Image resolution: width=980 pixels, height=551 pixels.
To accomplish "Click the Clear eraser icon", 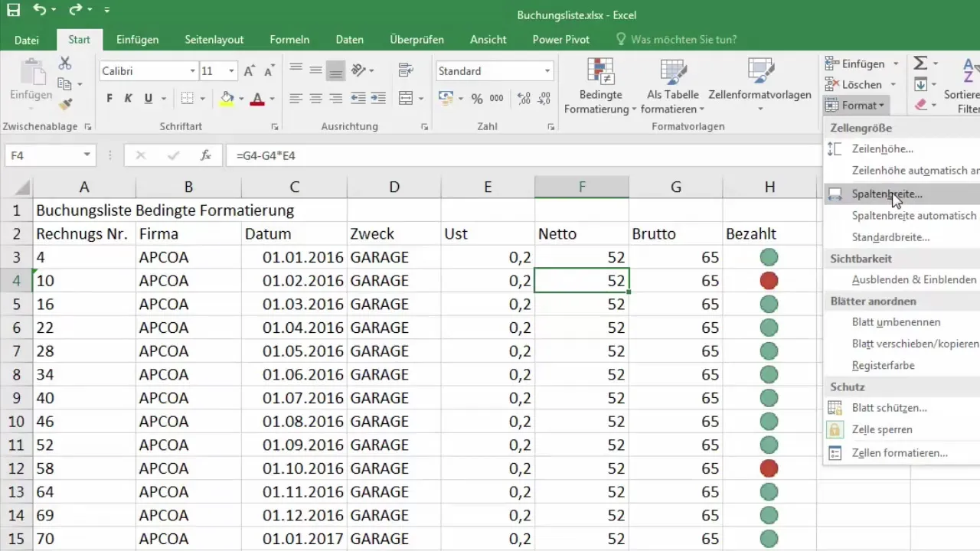I will 921,104.
